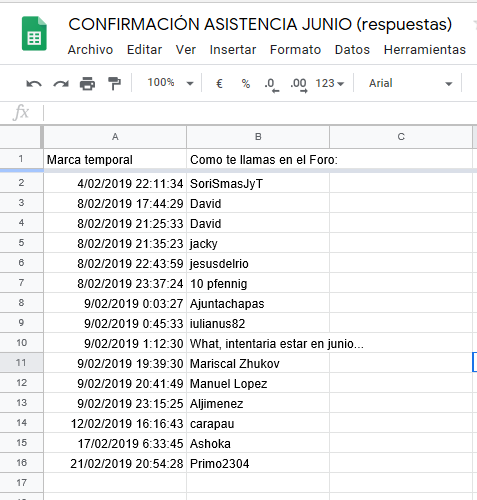
Task: Click into the formula bar field
Action: (260, 112)
